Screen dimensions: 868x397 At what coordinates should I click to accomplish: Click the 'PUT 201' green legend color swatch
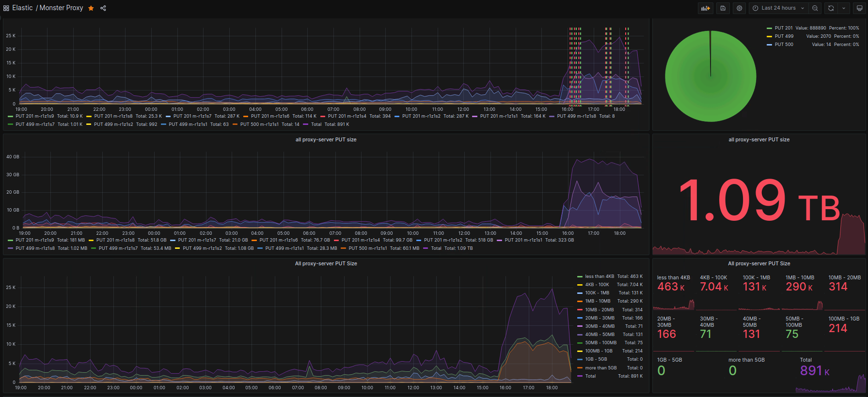click(x=769, y=28)
